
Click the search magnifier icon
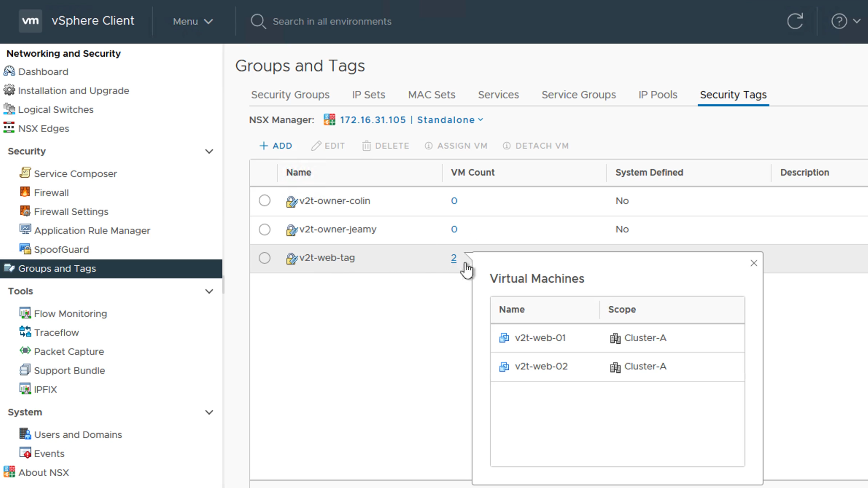[x=258, y=21]
